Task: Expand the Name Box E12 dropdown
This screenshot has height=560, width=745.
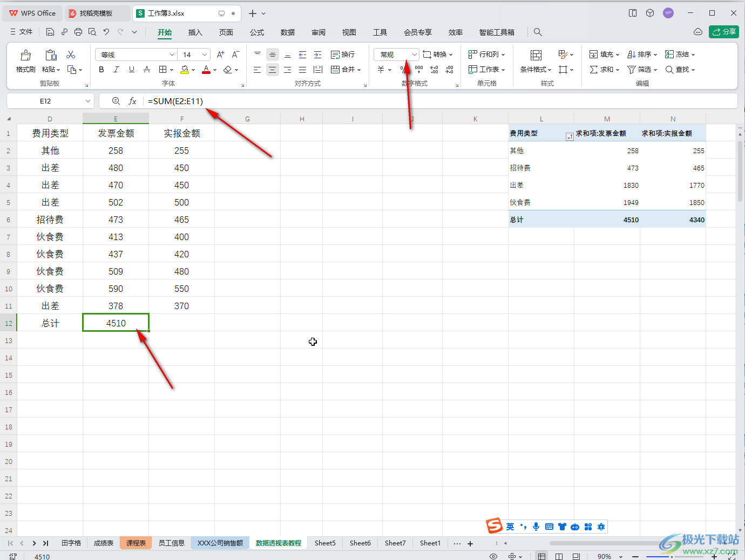Action: 88,101
